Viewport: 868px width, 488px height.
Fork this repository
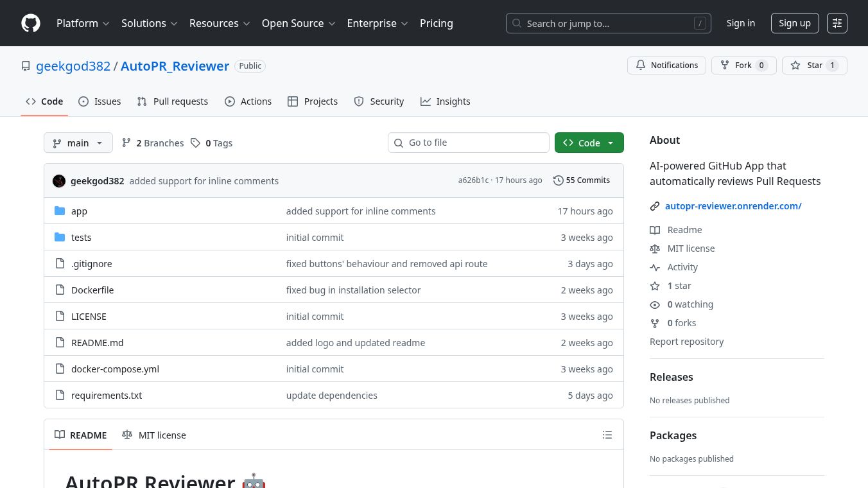pyautogui.click(x=743, y=65)
